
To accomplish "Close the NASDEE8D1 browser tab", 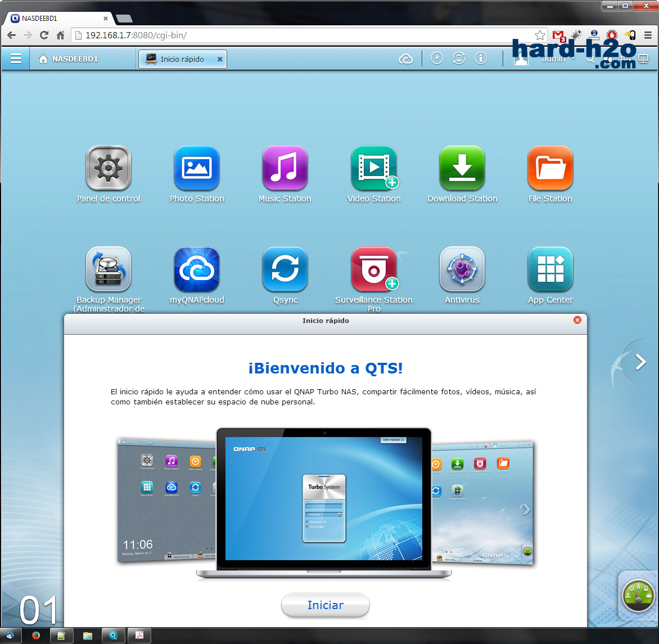I will pyautogui.click(x=106, y=19).
